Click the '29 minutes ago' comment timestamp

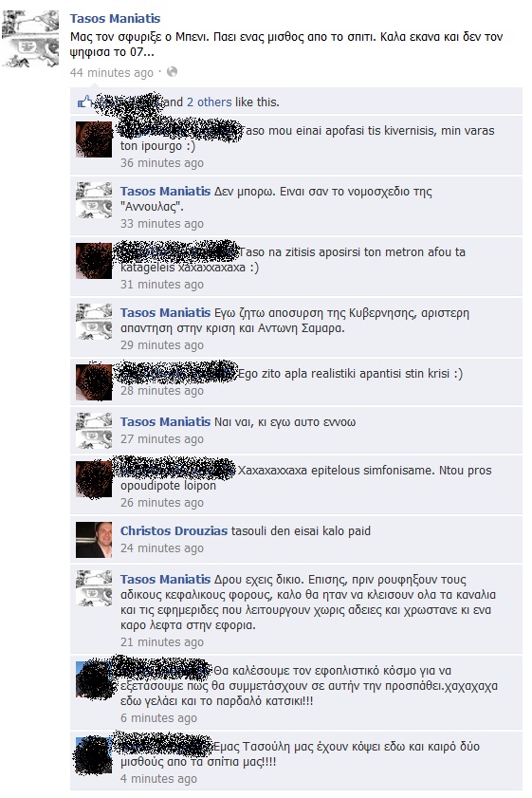pos(162,345)
